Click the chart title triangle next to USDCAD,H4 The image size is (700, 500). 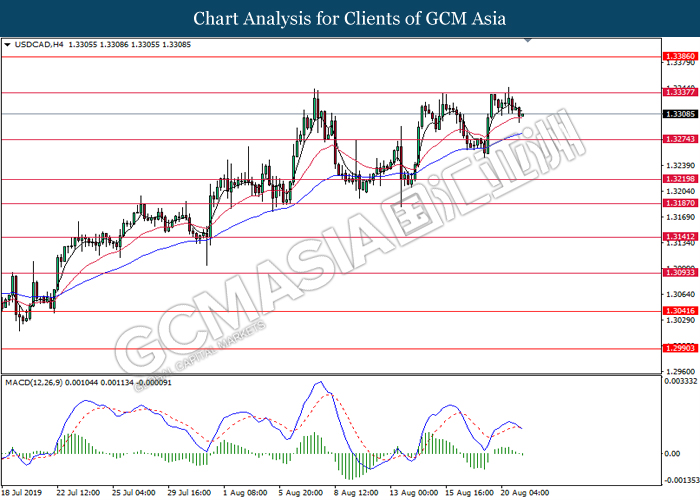pyautogui.click(x=7, y=45)
